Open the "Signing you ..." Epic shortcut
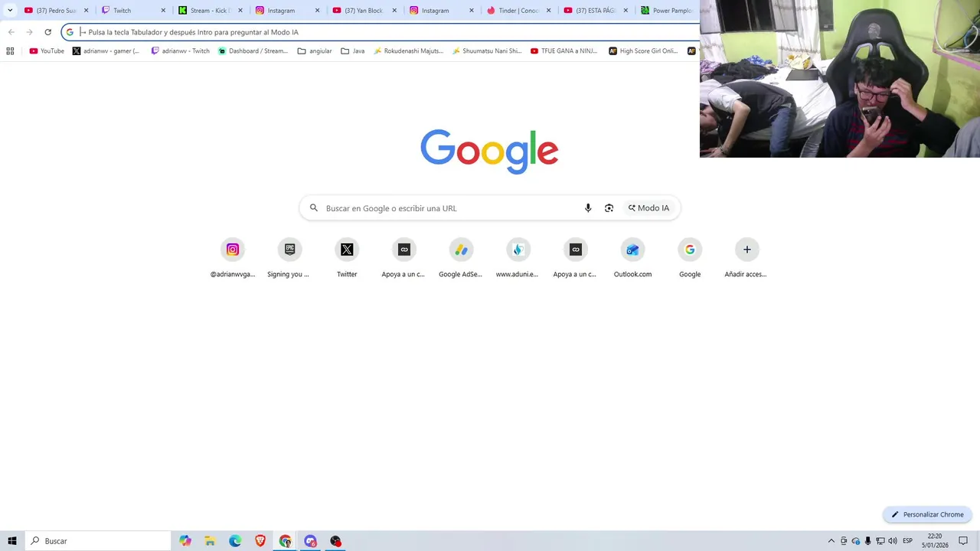The height and width of the screenshot is (551, 980). click(289, 259)
